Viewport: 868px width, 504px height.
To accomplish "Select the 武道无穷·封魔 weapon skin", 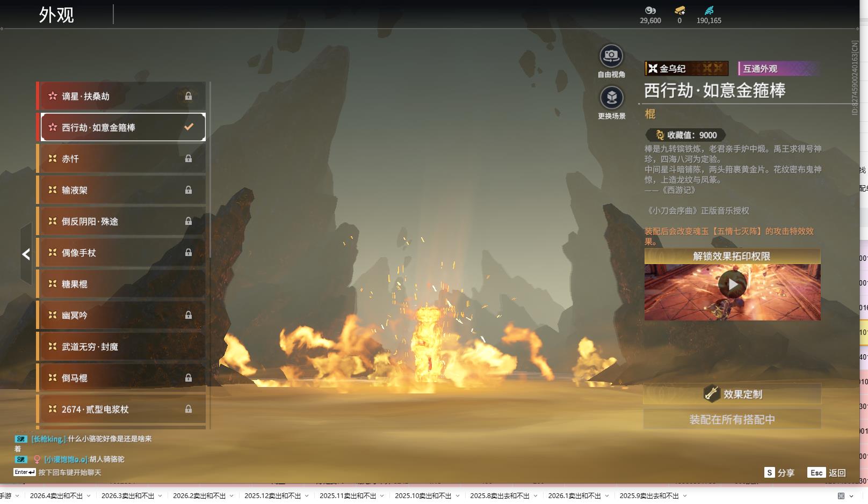I will click(x=122, y=347).
